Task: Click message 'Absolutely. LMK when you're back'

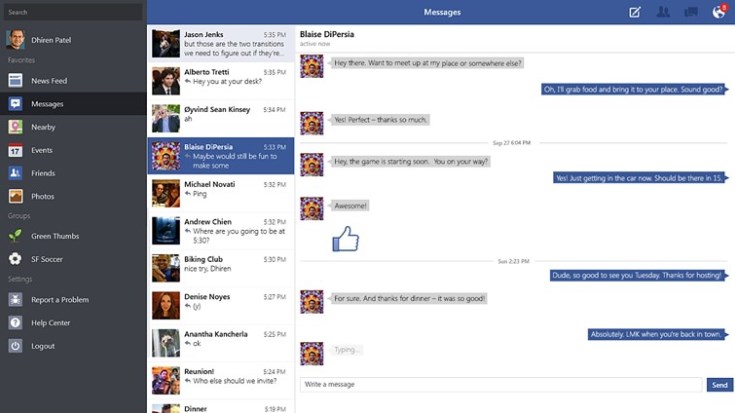Action: point(656,334)
